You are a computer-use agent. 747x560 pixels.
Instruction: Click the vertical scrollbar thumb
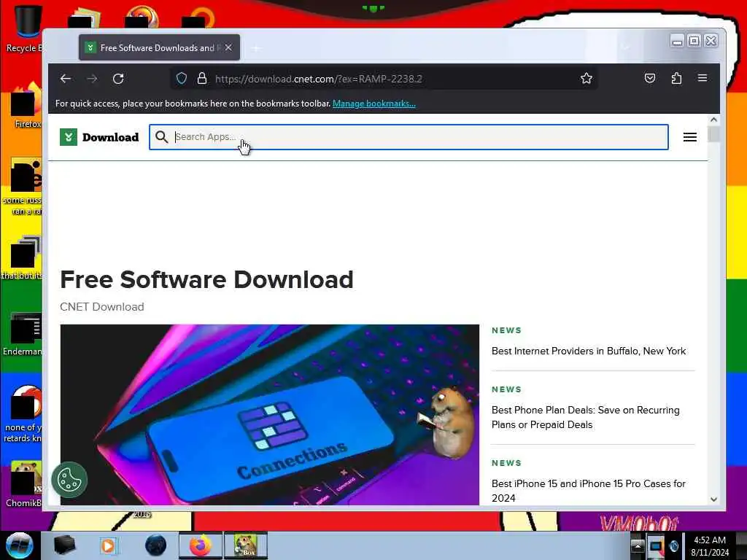[713, 134]
